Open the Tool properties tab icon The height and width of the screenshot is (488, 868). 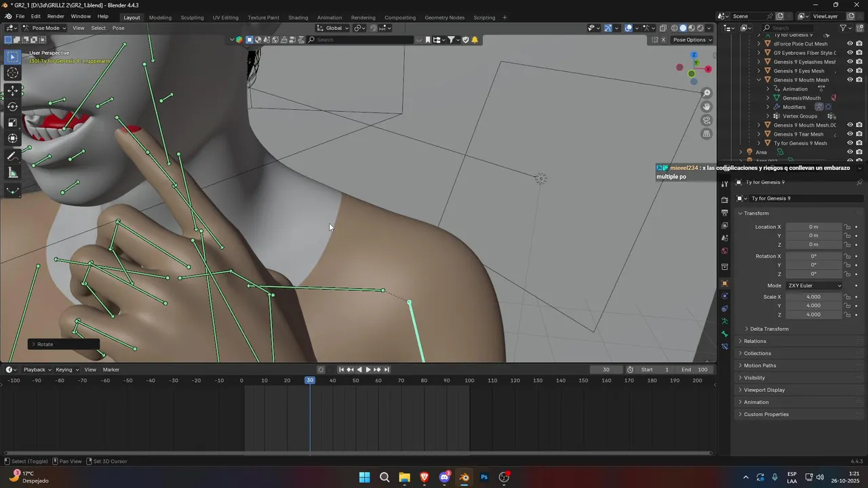[x=724, y=184]
